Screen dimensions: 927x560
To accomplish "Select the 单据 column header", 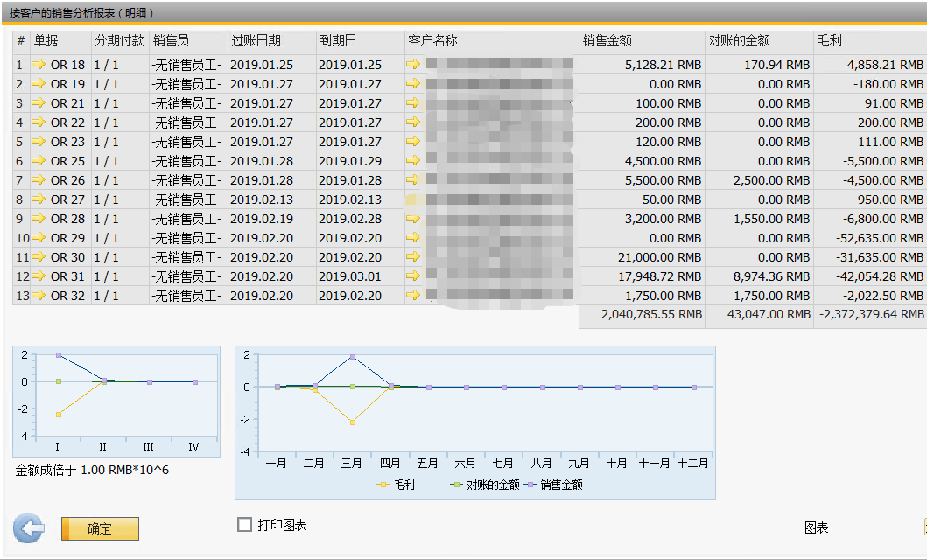I will click(60, 41).
